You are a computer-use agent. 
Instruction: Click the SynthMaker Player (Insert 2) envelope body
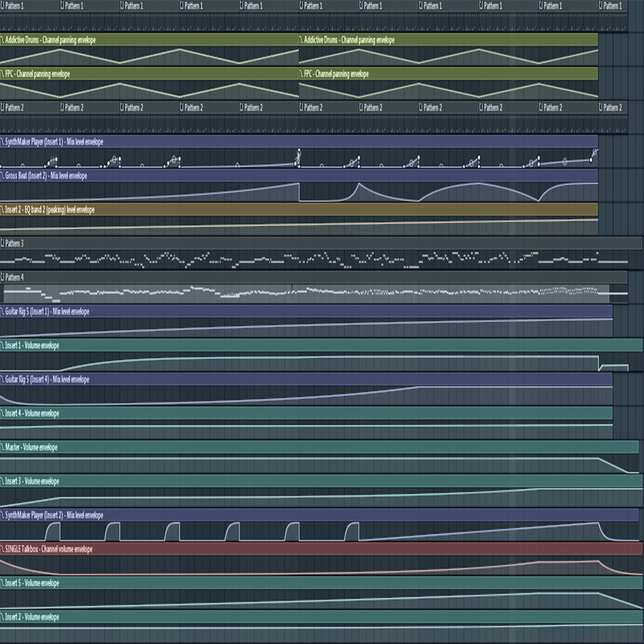319,531
